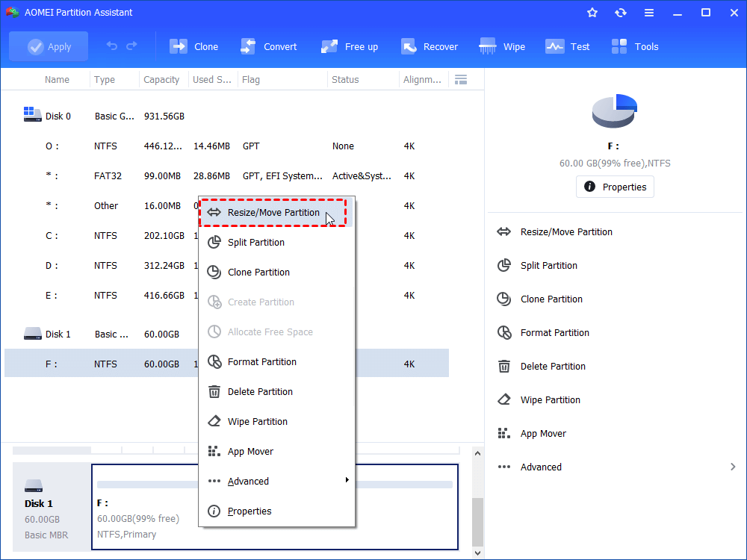Click the App Mover icon in right panel
The height and width of the screenshot is (560, 747).
click(504, 433)
